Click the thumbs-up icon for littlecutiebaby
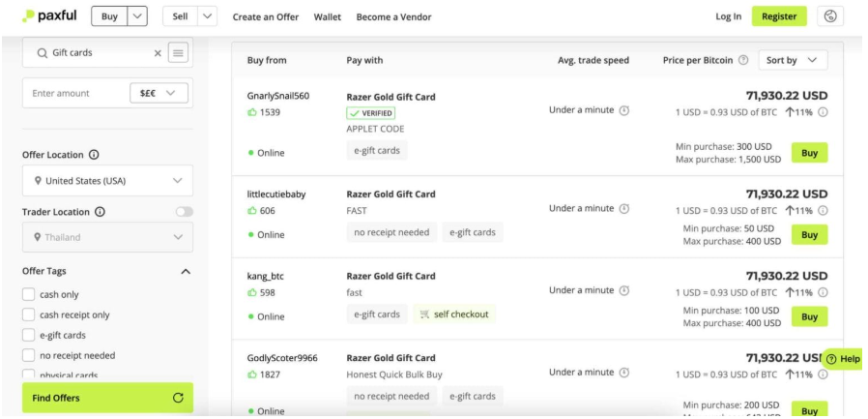The image size is (868, 419). 252,211
